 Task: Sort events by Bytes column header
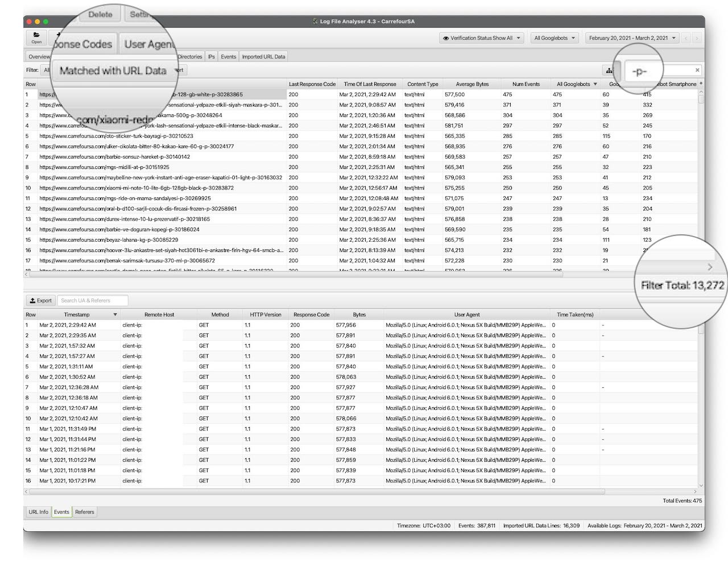click(359, 315)
